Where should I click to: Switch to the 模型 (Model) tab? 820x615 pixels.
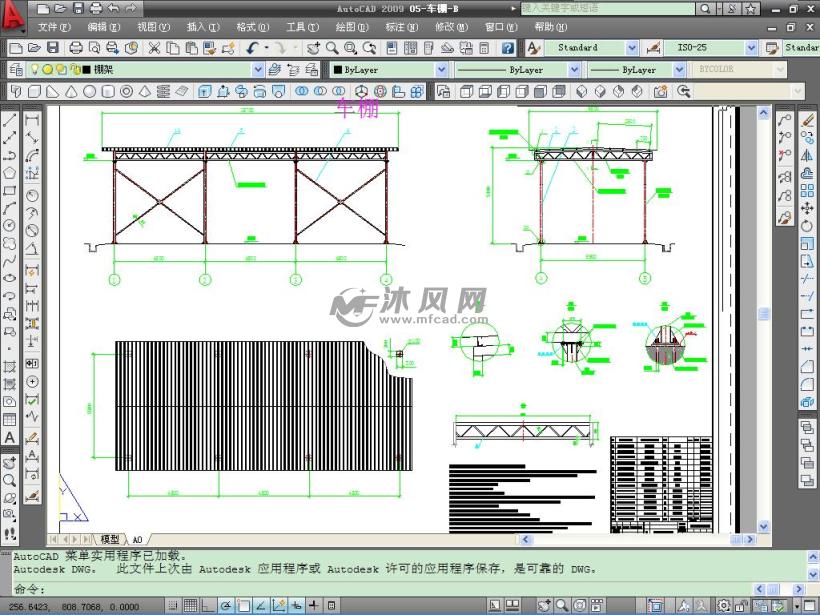point(109,539)
